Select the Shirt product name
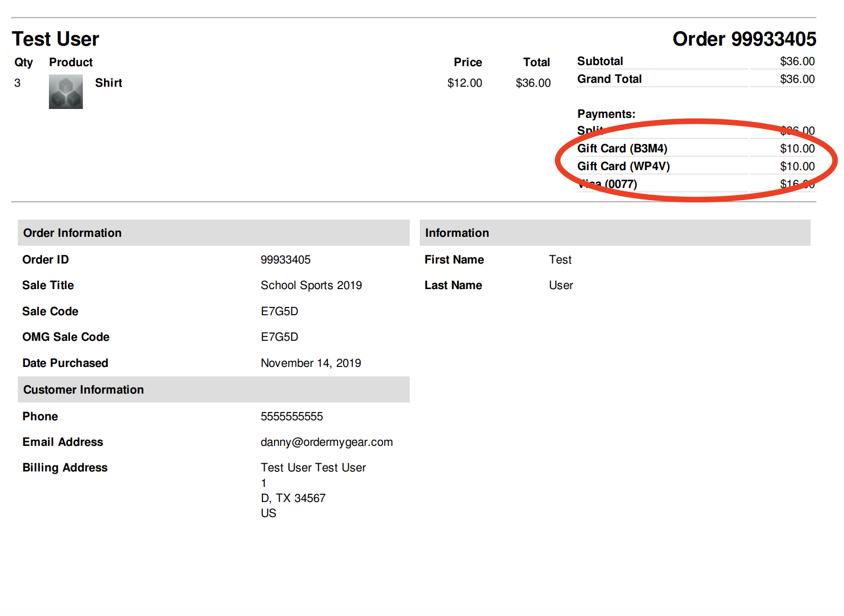This screenshot has height=616, width=844. pyautogui.click(x=108, y=83)
